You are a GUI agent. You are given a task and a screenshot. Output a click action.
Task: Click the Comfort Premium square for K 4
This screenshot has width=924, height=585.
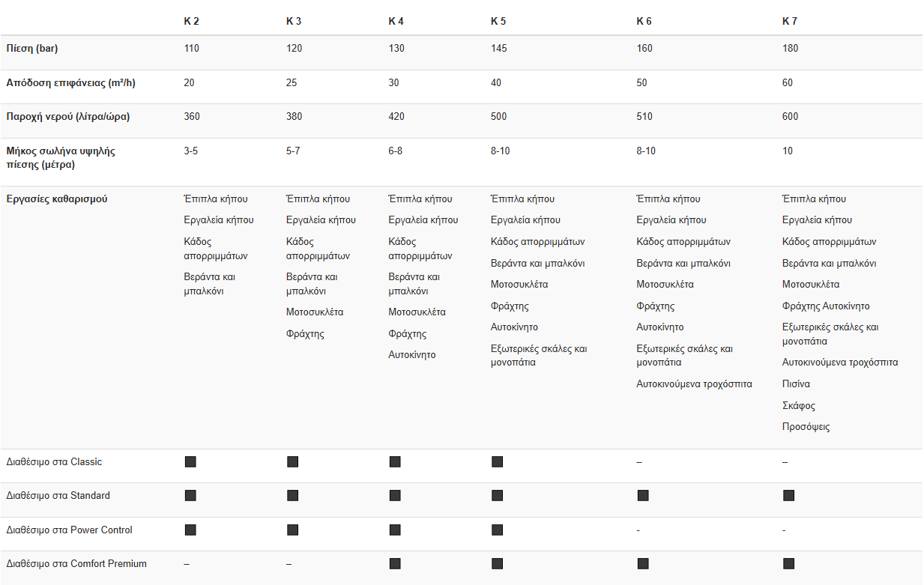click(x=395, y=564)
